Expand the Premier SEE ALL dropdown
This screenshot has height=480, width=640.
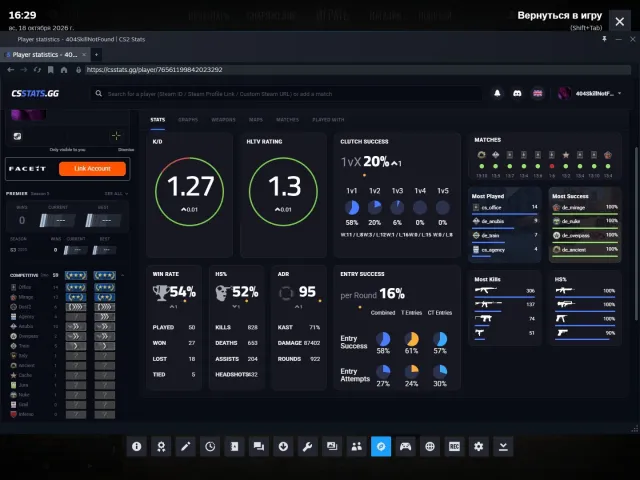tap(117, 193)
